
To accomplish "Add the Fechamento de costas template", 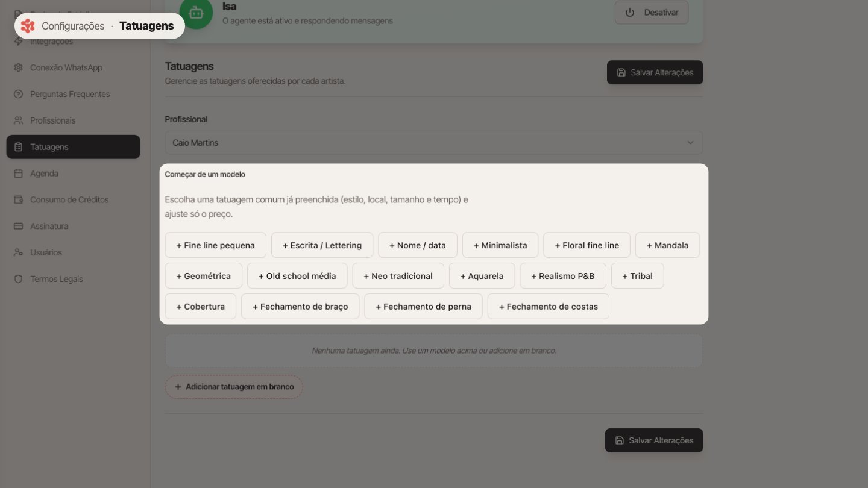I will click(549, 307).
